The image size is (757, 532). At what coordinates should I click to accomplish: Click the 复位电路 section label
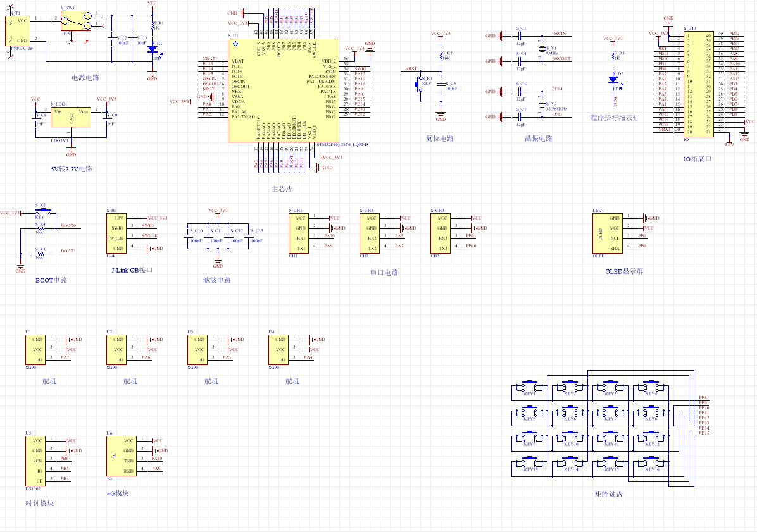click(x=440, y=139)
